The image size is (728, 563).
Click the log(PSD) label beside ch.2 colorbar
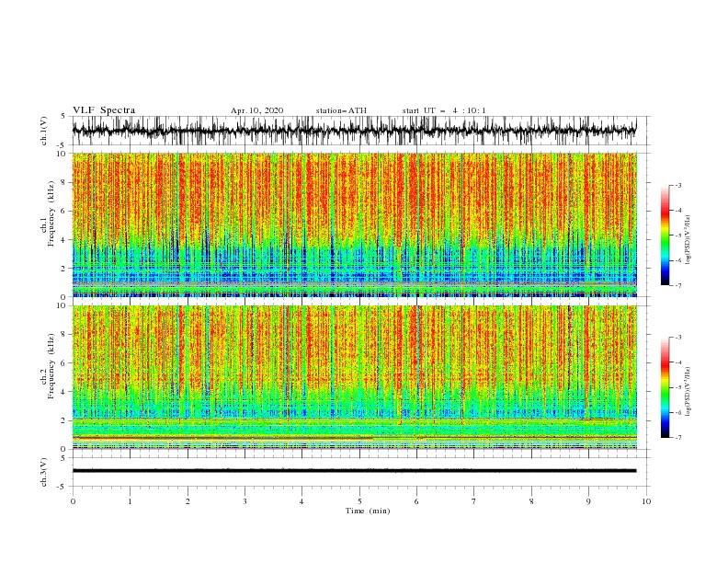click(688, 392)
